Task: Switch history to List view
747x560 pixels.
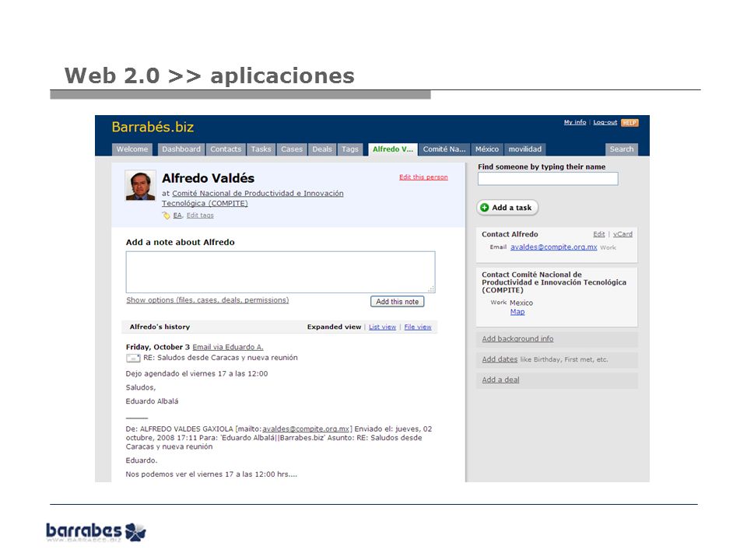Action: (383, 327)
